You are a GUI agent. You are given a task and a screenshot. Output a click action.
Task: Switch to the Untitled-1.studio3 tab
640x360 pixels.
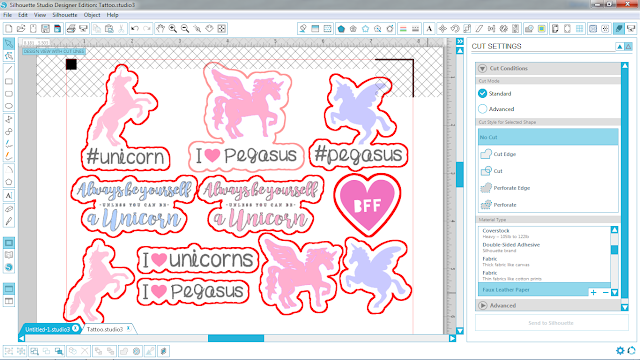pos(47,329)
